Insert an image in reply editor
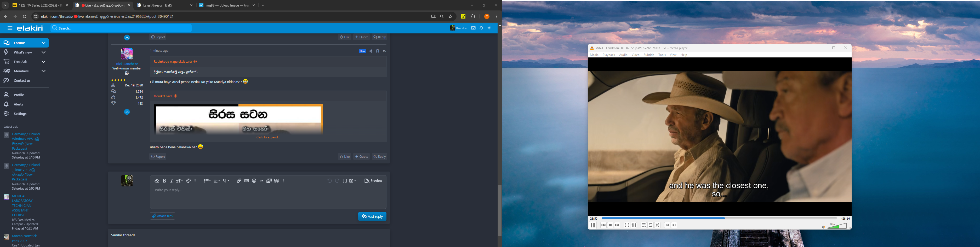The width and height of the screenshot is (980, 247). (247, 181)
